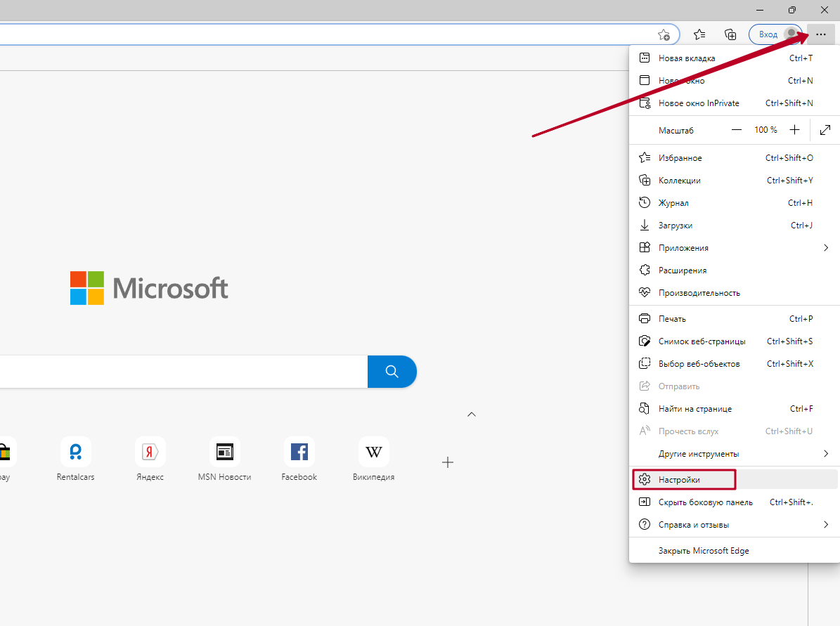Viewport: 840px width, 626px height.
Task: Click into the Microsoft search field
Action: (x=183, y=372)
